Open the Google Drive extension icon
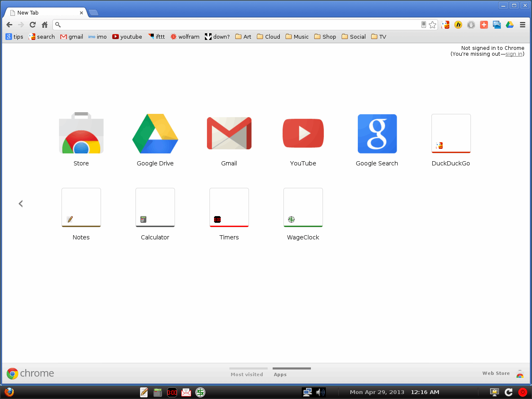The image size is (532, 399). (x=510, y=25)
